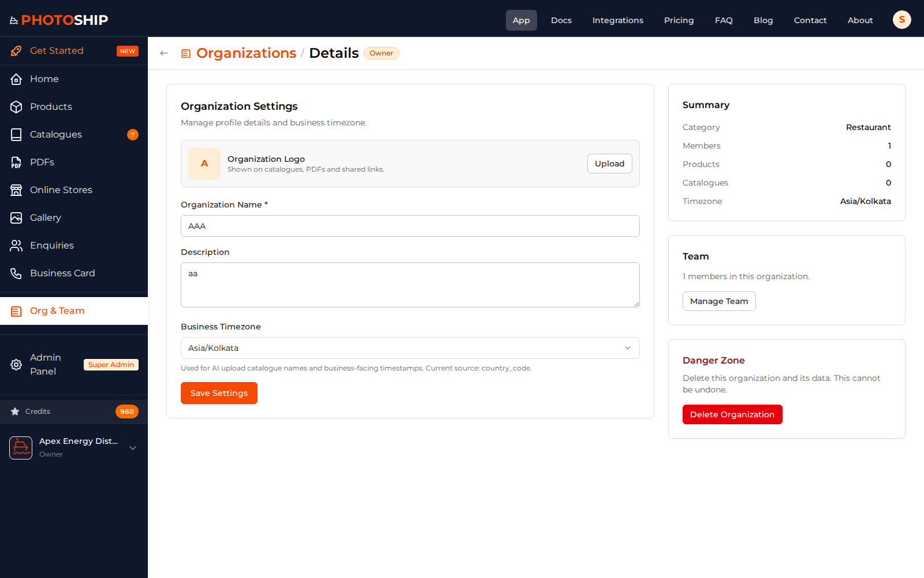The width and height of the screenshot is (924, 578).
Task: Select Enquiries in sidebar
Action: point(74,246)
